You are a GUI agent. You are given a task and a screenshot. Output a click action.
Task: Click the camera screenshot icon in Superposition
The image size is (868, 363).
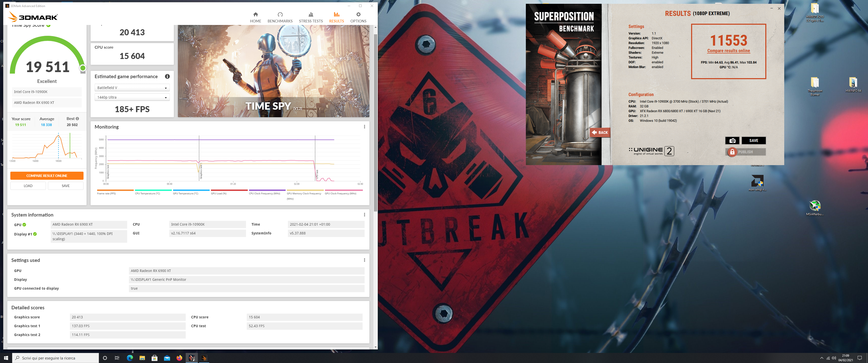732,141
